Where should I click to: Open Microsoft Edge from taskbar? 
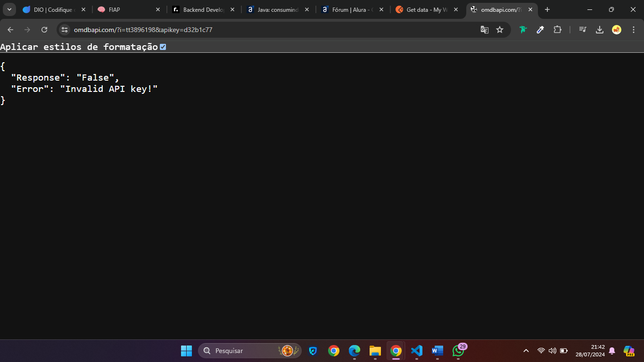point(355,351)
